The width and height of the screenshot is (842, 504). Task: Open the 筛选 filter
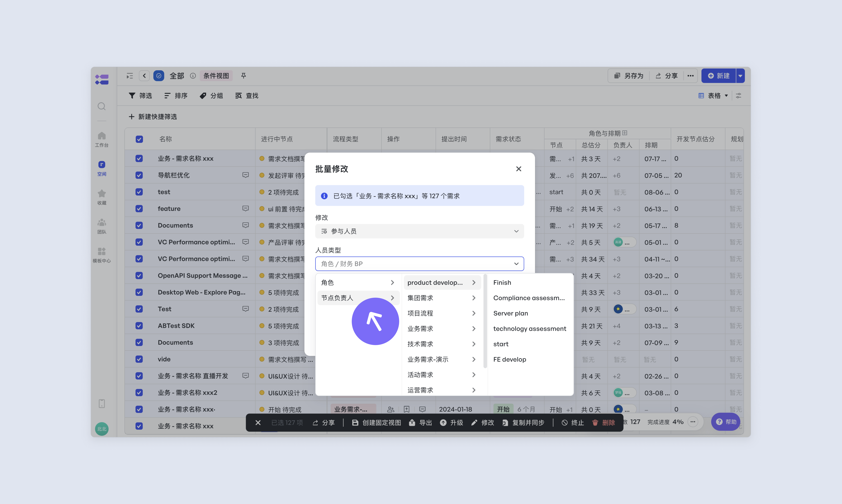tap(140, 96)
